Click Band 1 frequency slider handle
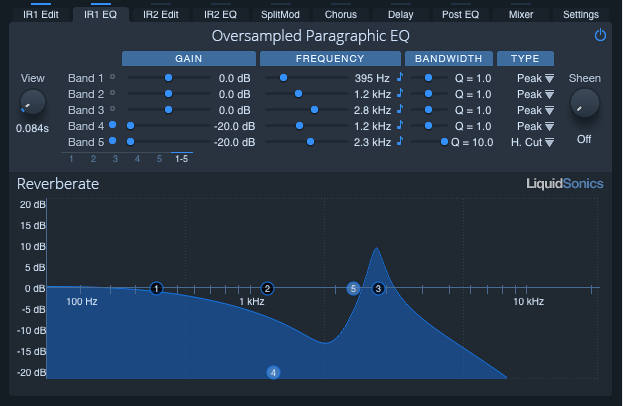 283,77
